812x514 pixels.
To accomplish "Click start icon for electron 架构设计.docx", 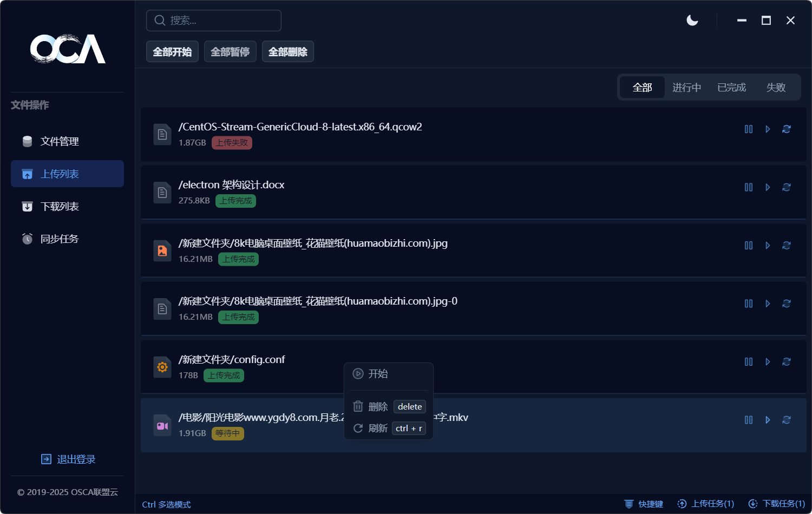I will [768, 187].
